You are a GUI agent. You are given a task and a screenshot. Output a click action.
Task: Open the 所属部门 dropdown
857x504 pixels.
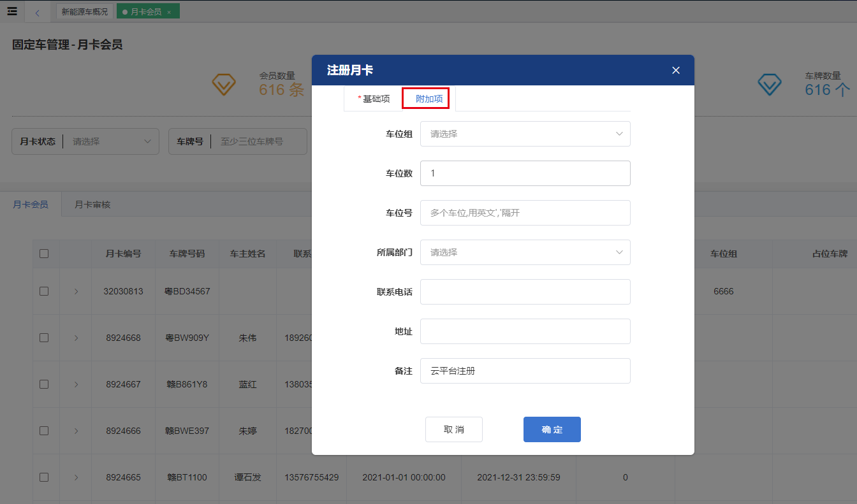[x=525, y=252]
